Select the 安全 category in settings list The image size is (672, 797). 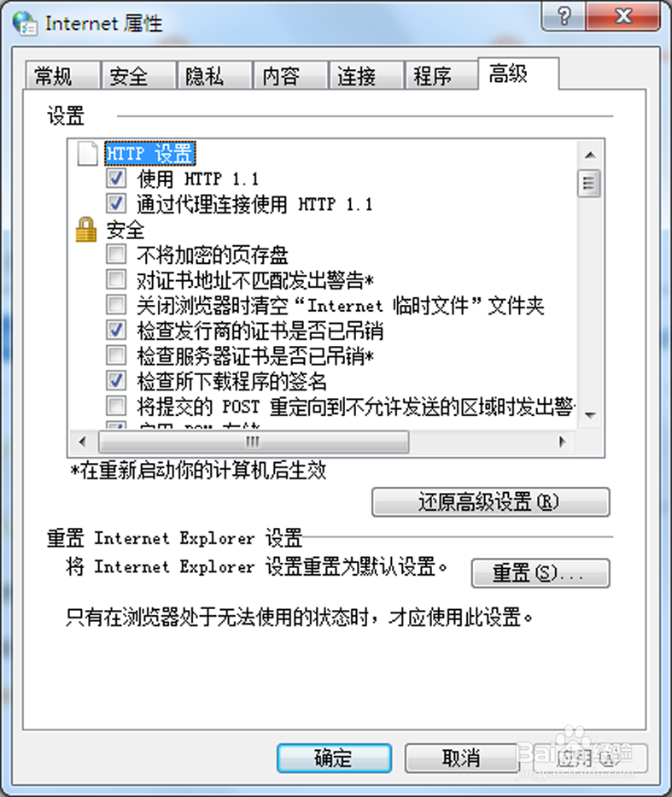click(x=125, y=230)
